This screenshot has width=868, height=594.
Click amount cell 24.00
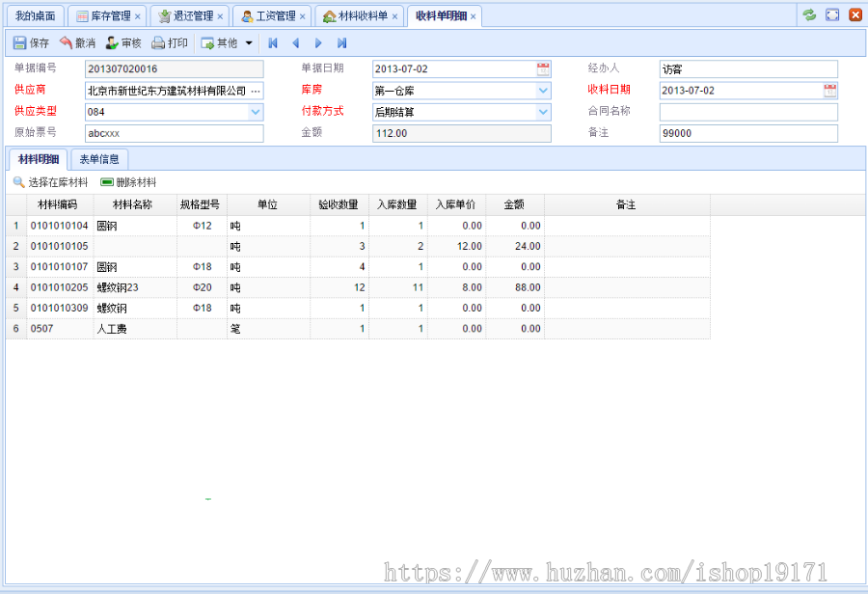click(x=515, y=246)
